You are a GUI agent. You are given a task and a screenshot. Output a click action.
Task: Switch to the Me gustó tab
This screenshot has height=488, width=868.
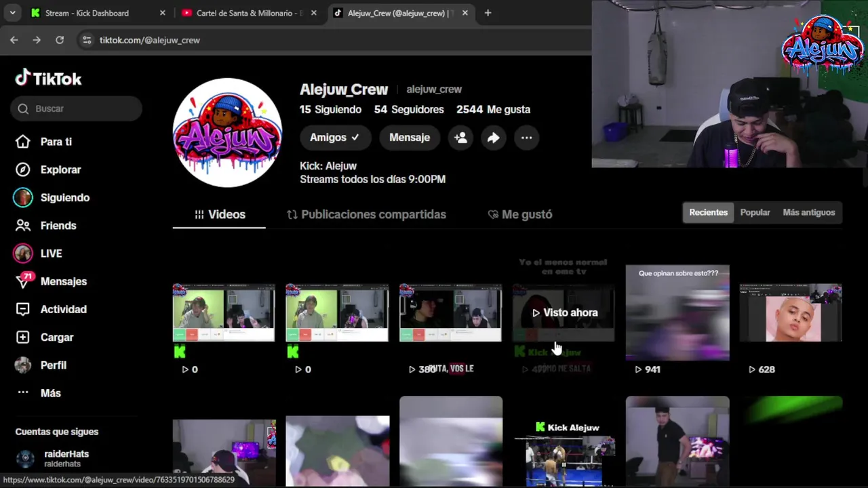(520, 214)
